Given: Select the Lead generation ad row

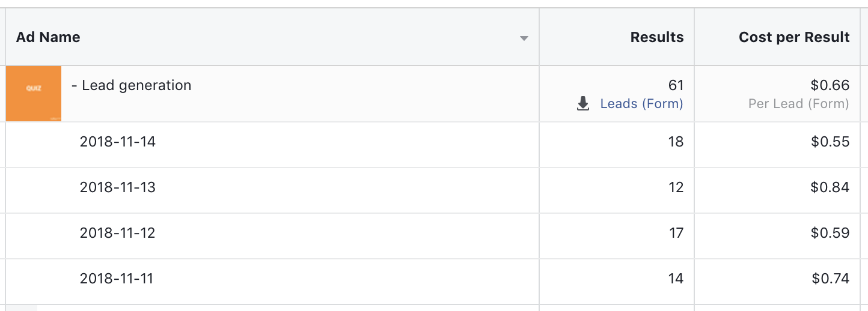Looking at the screenshot, I should point(434,94).
